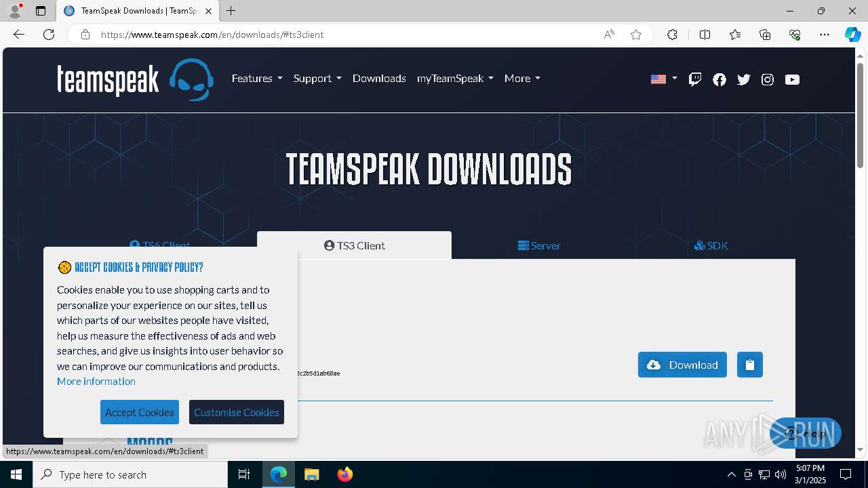868x488 pixels.
Task: Launch Copilot sidebar
Action: tap(852, 35)
